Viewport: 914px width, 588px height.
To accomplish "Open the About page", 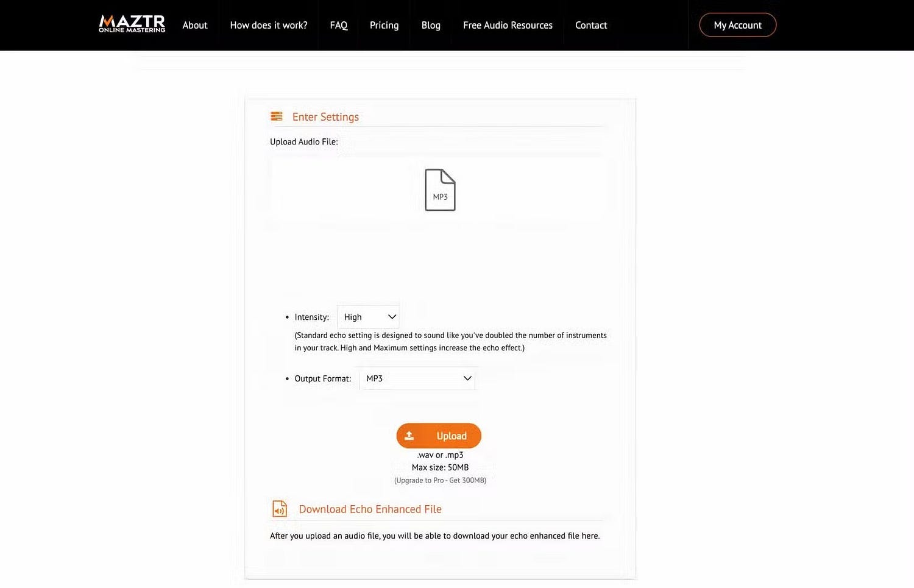I will [194, 25].
